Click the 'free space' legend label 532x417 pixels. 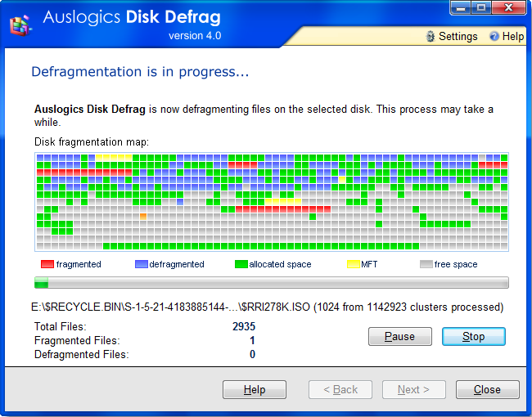tap(456, 264)
